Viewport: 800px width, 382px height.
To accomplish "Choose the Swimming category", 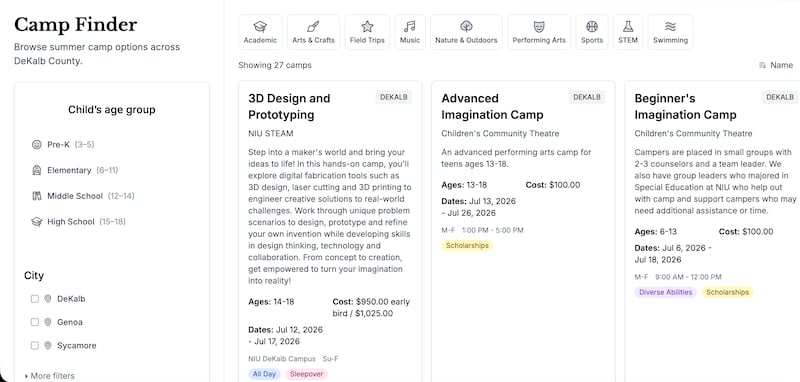I will pyautogui.click(x=670, y=32).
